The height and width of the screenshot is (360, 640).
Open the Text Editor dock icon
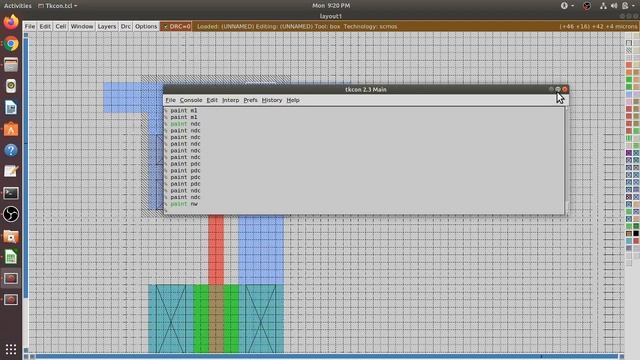click(11, 171)
